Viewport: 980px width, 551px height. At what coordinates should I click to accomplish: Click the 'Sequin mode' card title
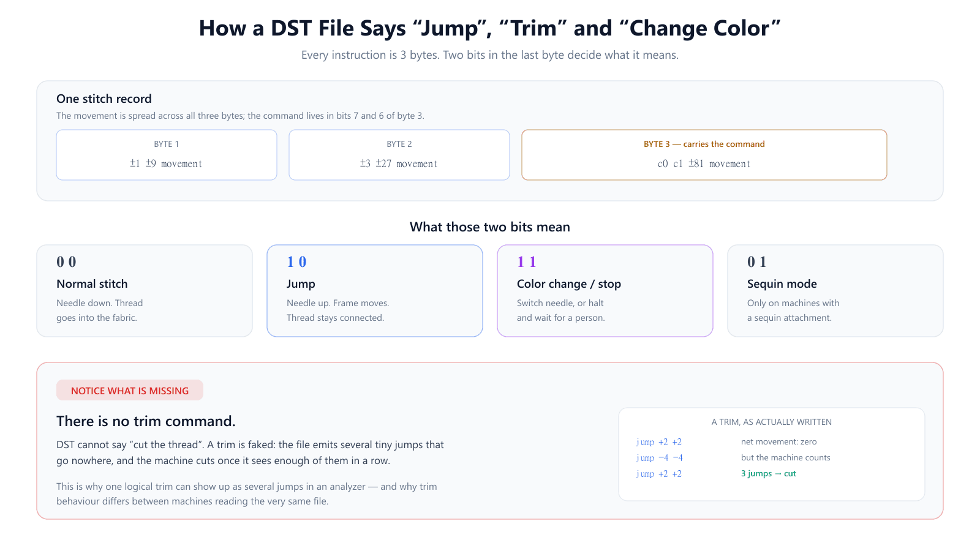click(x=782, y=284)
